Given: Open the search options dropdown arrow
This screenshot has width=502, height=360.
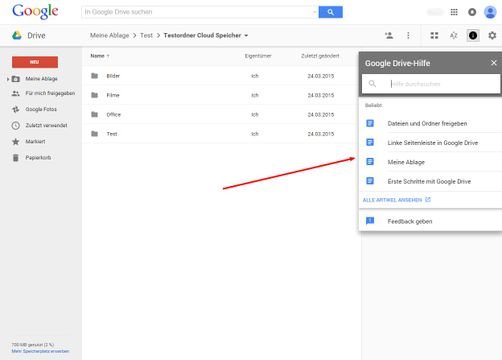Looking at the screenshot, I should pos(314,12).
